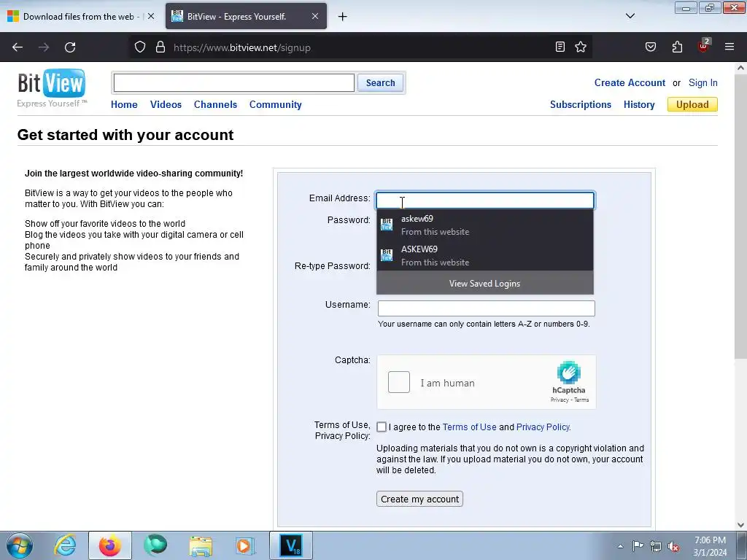This screenshot has height=560, width=747.
Task: Click the page vertical scrollbar thumb
Action: point(740,217)
